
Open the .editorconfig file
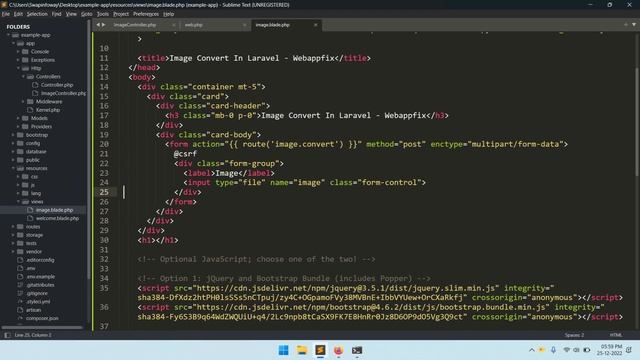pyautogui.click(x=40, y=260)
